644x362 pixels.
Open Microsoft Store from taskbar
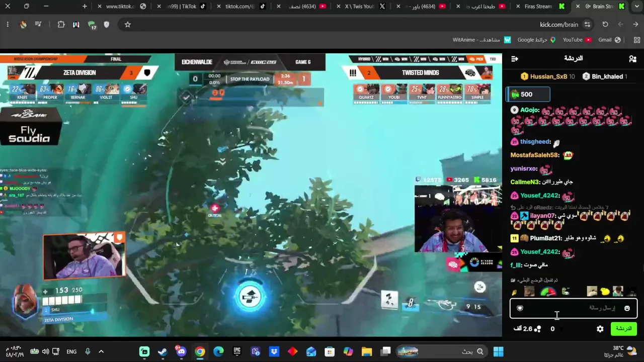330,351
